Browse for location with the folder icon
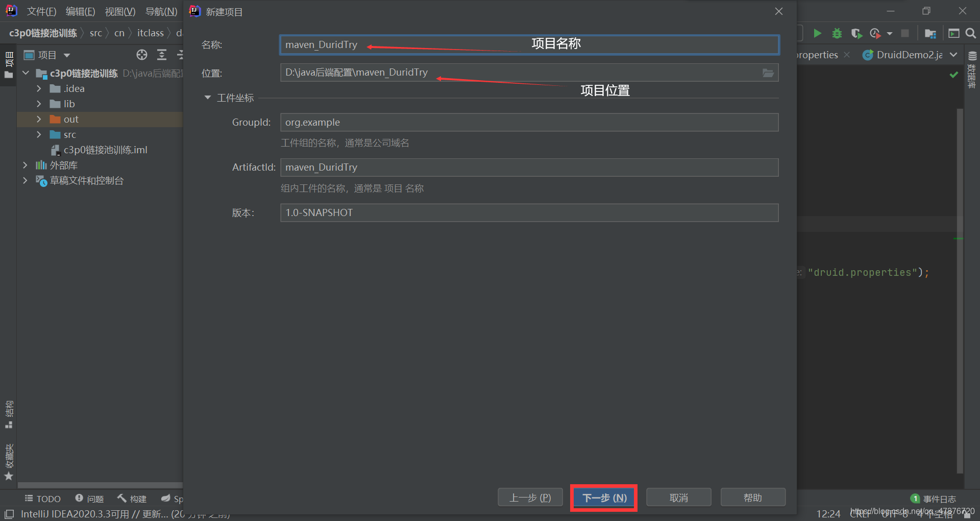The height and width of the screenshot is (521, 980). 768,73
